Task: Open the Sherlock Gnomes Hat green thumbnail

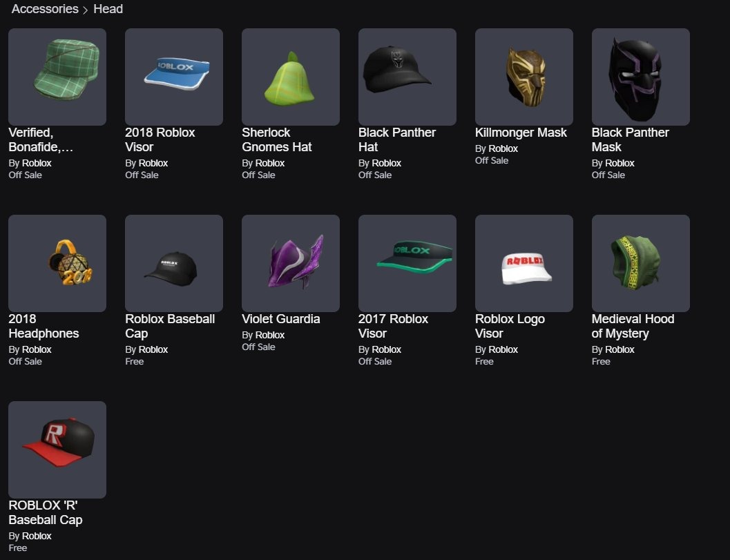Action: coord(291,77)
